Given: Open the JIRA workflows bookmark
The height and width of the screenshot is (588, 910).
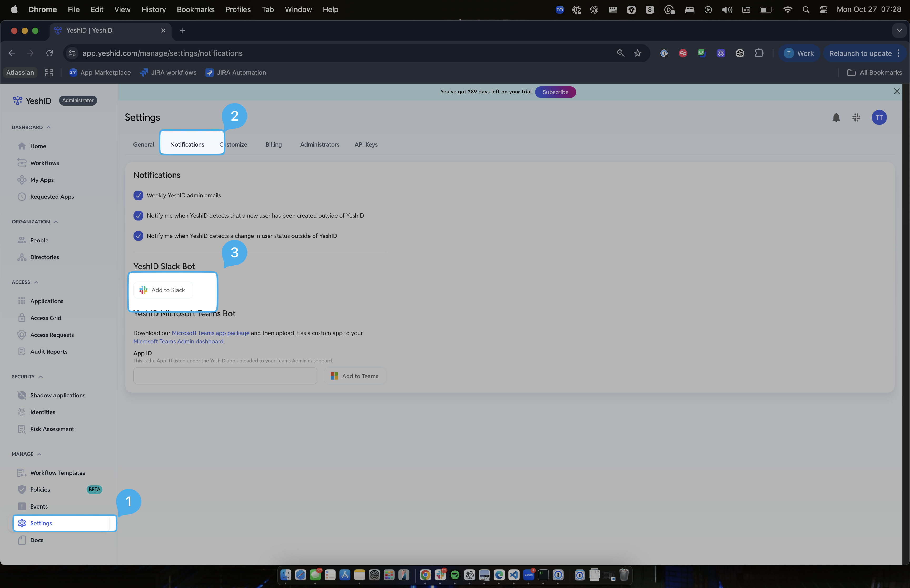Looking at the screenshot, I should pos(169,73).
